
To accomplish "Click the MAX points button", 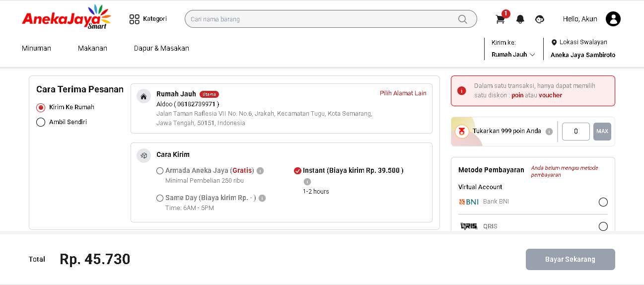I will point(602,132).
